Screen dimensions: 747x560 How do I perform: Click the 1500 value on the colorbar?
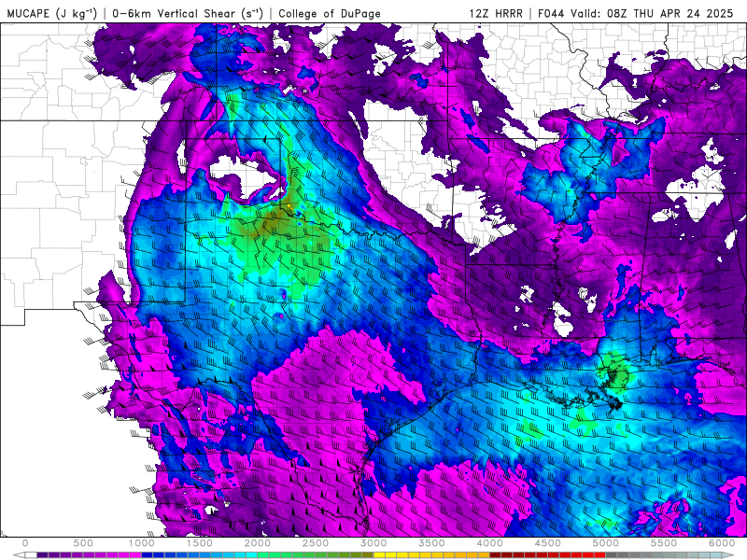pyautogui.click(x=200, y=543)
